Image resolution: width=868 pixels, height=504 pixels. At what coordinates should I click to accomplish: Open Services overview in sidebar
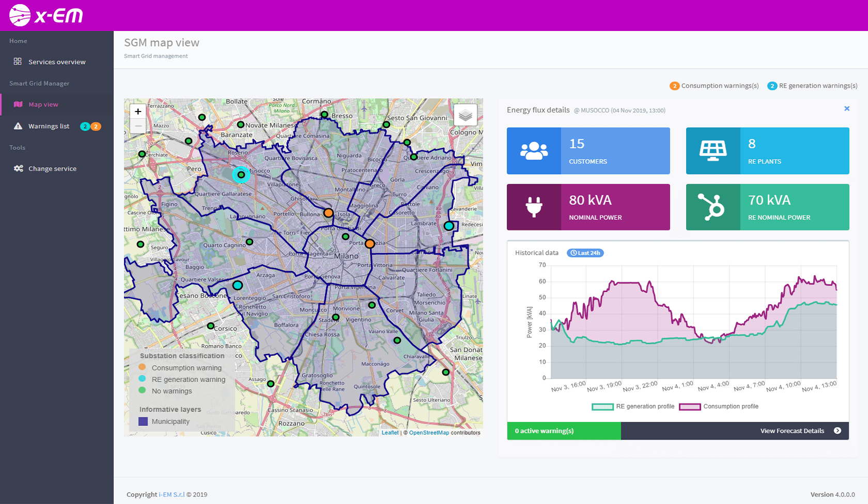tap(57, 62)
